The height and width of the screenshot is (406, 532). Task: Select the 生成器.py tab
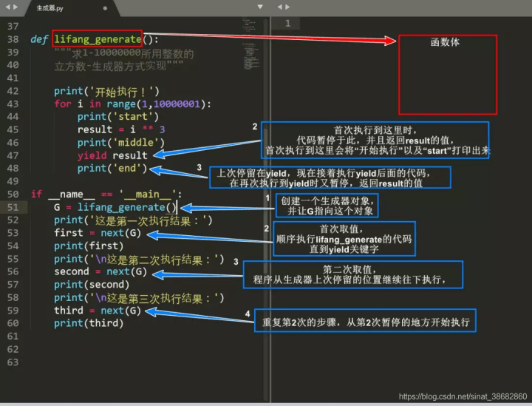pyautogui.click(x=50, y=8)
